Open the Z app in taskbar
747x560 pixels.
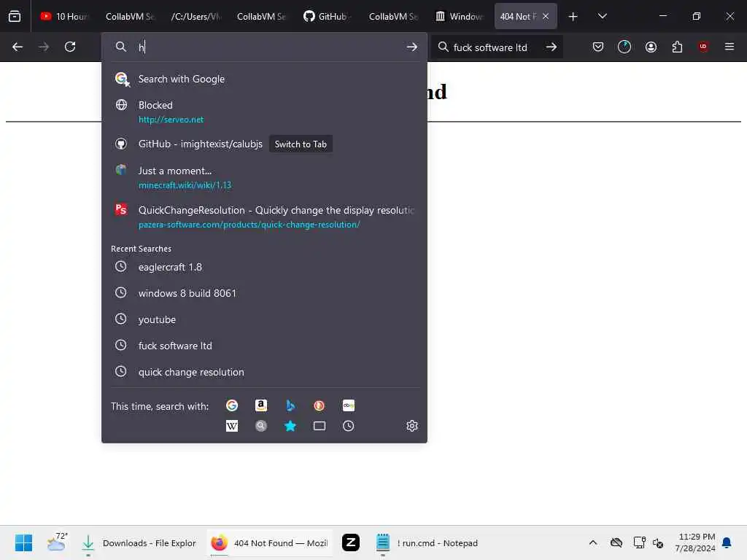click(351, 542)
